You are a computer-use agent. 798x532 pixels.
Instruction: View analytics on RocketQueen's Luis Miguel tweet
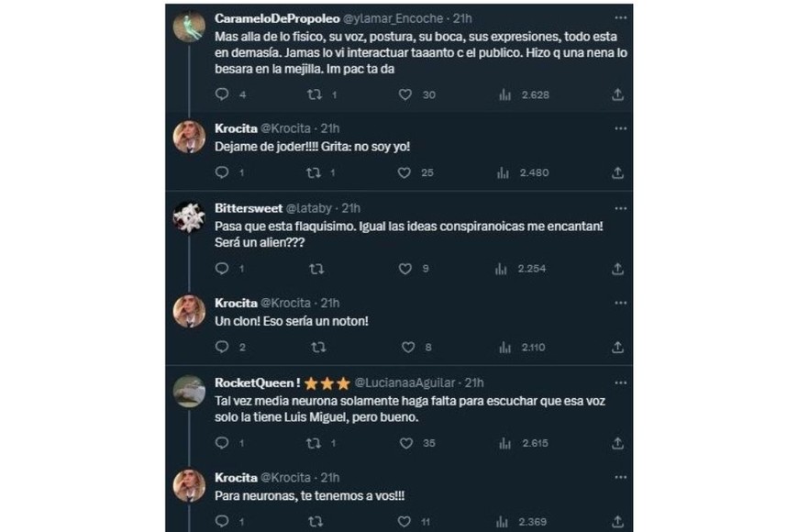pyautogui.click(x=503, y=443)
